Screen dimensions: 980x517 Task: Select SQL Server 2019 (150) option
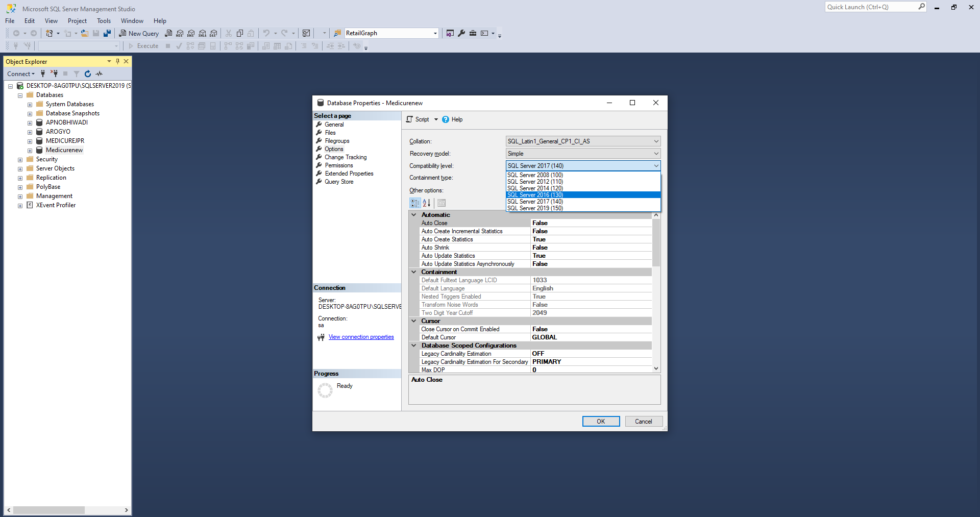pyautogui.click(x=583, y=208)
